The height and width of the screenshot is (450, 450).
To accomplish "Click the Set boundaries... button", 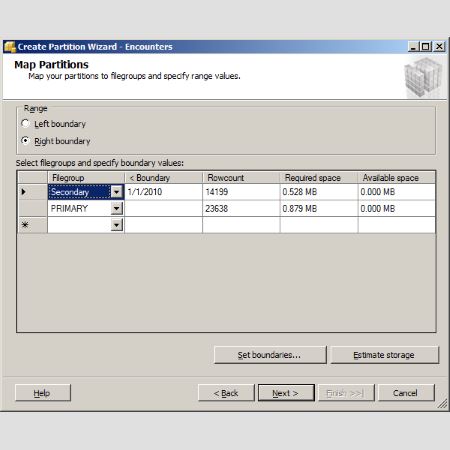I will click(x=270, y=355).
